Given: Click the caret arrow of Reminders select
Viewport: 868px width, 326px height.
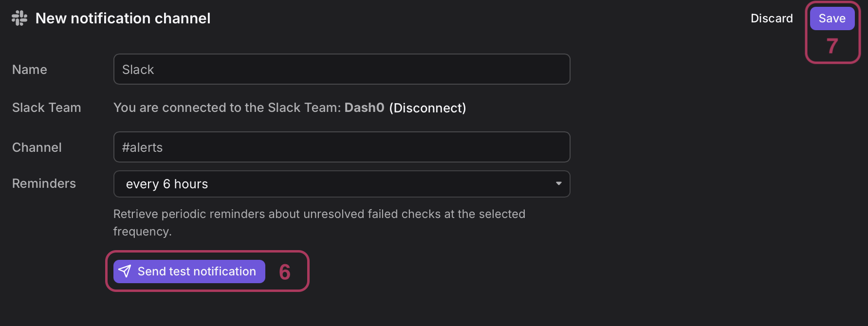Looking at the screenshot, I should 558,183.
